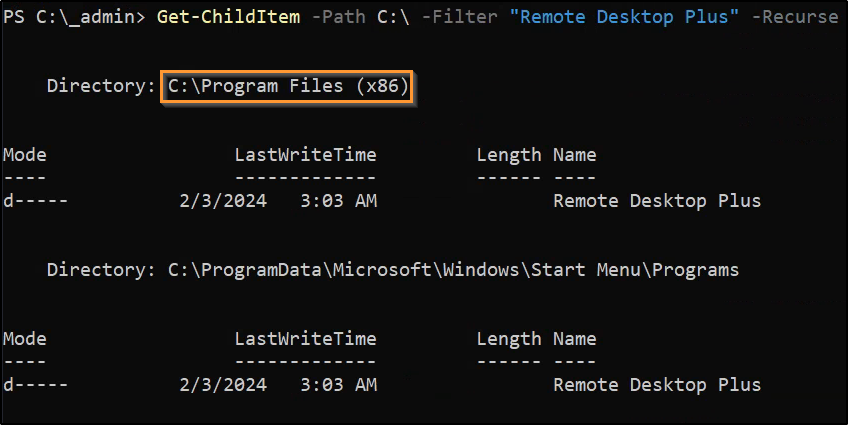848x425 pixels.
Task: Click the ProgramData Start Menu Programs directory path
Action: (x=453, y=270)
